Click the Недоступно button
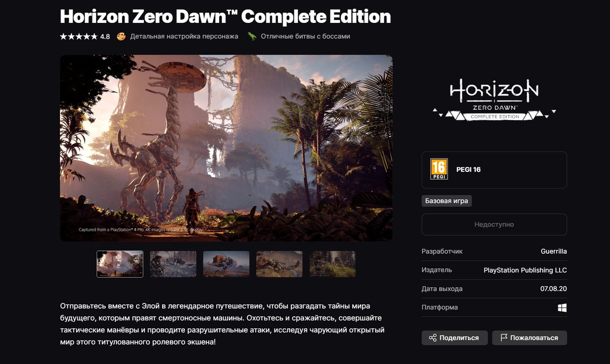610x364 pixels. coord(494,224)
